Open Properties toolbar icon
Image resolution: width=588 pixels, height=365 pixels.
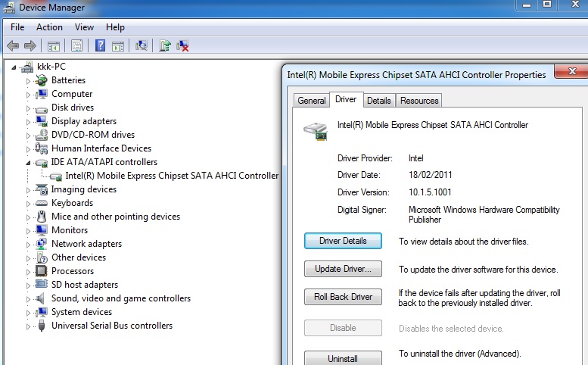pyautogui.click(x=76, y=46)
